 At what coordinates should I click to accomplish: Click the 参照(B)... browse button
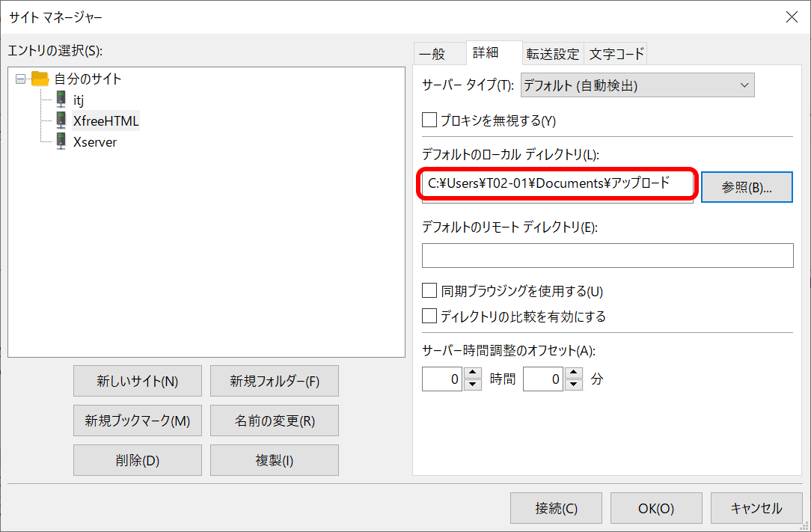[747, 187]
